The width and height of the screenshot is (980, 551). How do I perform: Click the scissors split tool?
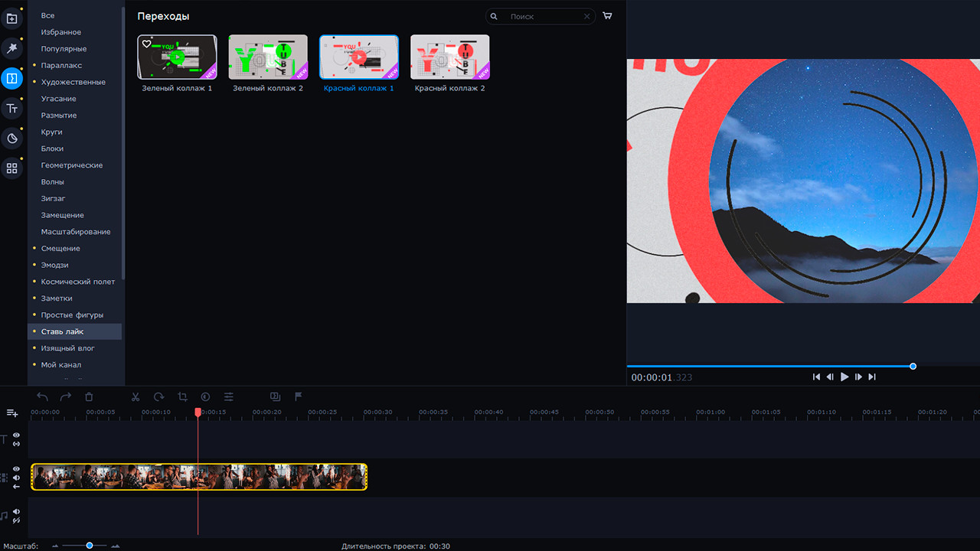136,396
